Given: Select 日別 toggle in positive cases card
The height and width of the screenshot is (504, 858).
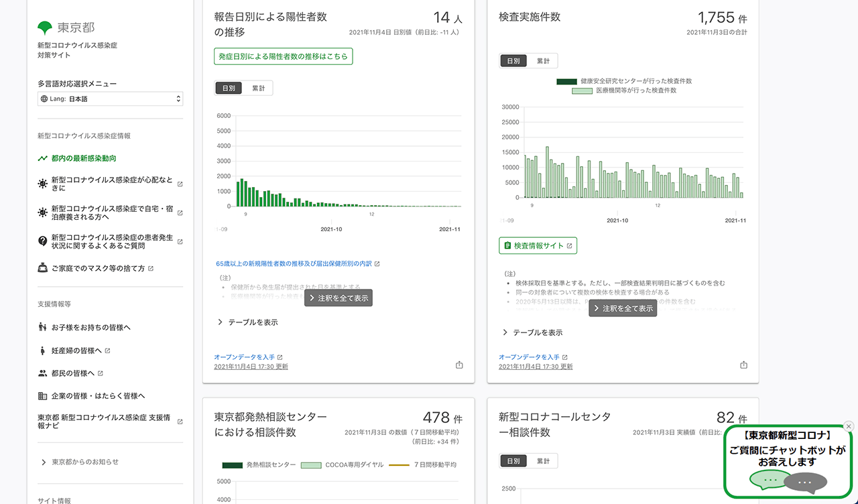Looking at the screenshot, I should click(x=229, y=88).
